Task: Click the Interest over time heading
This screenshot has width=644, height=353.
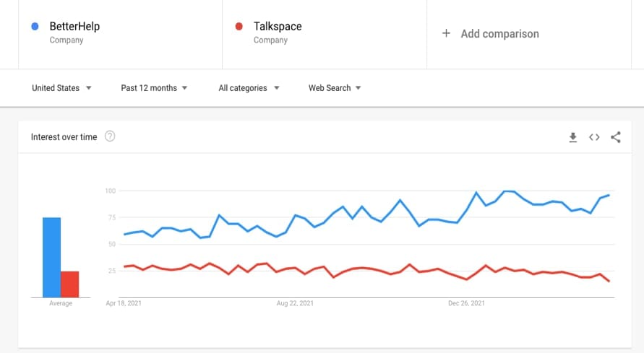Action: click(x=64, y=137)
